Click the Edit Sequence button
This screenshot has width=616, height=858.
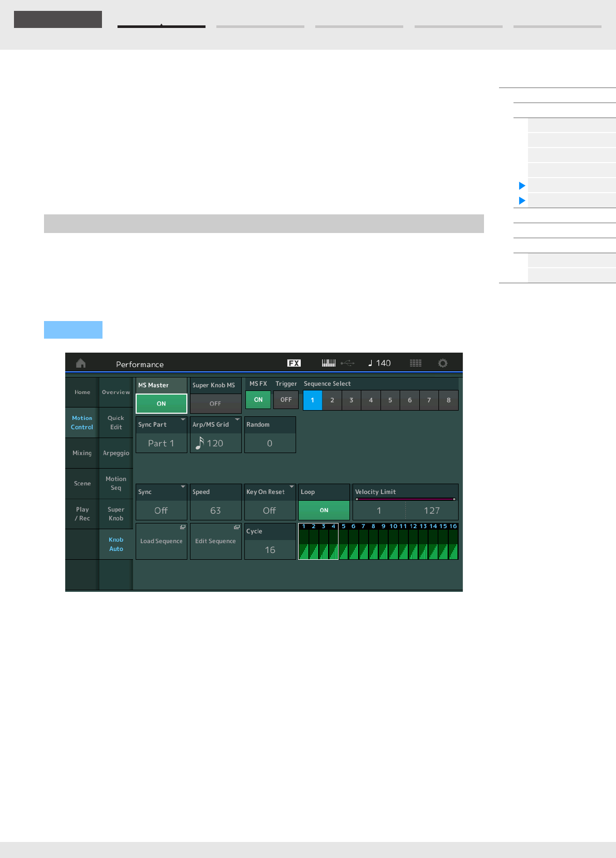(x=216, y=542)
